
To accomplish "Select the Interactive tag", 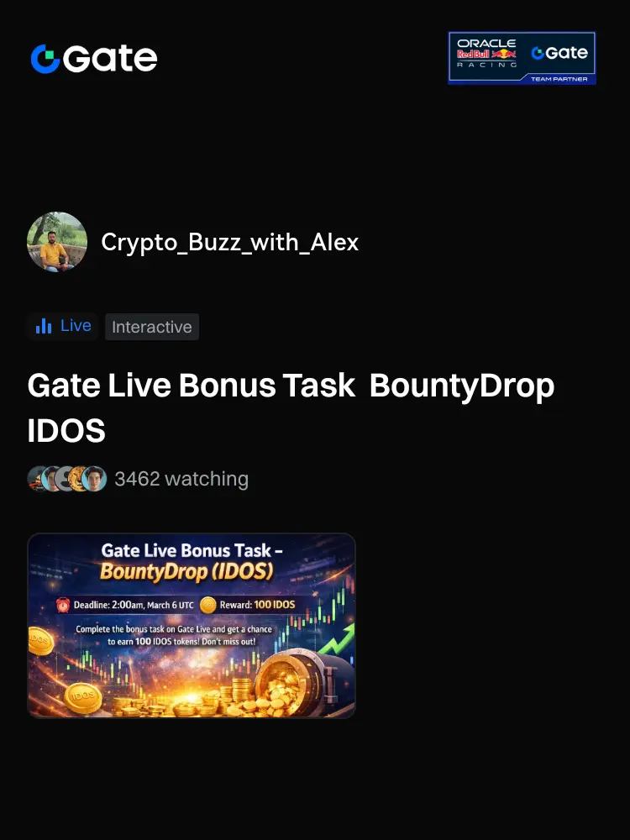I will (151, 327).
